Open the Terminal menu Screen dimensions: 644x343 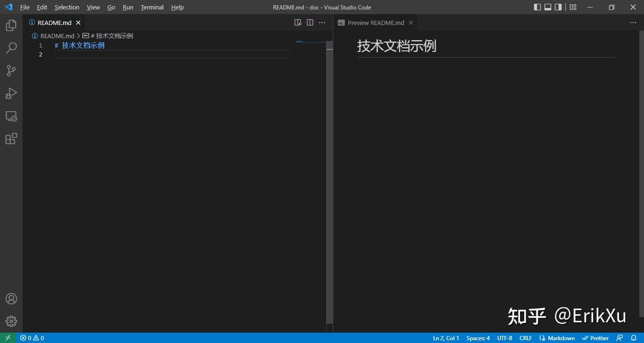(x=152, y=7)
